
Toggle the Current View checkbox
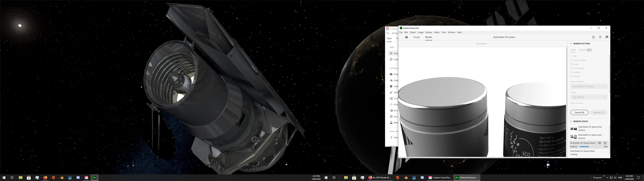click(572, 60)
